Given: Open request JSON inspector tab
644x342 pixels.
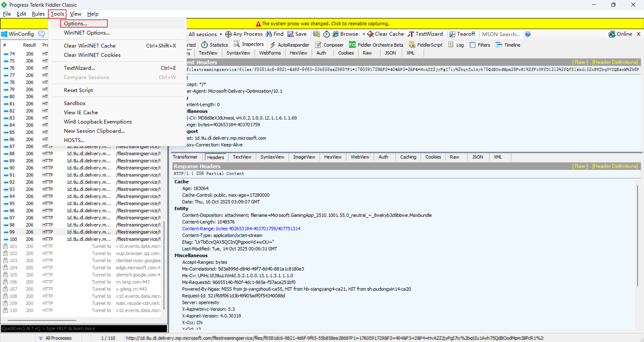Looking at the screenshot, I should click(390, 53).
